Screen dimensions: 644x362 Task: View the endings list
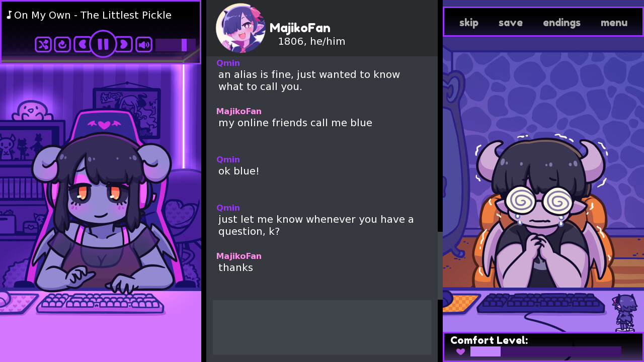562,23
